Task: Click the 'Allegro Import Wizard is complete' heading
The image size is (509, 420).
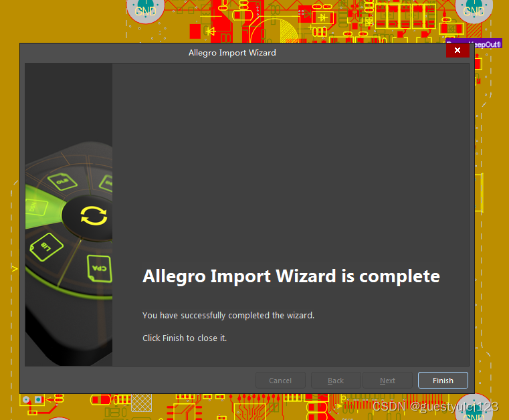Action: pos(291,276)
